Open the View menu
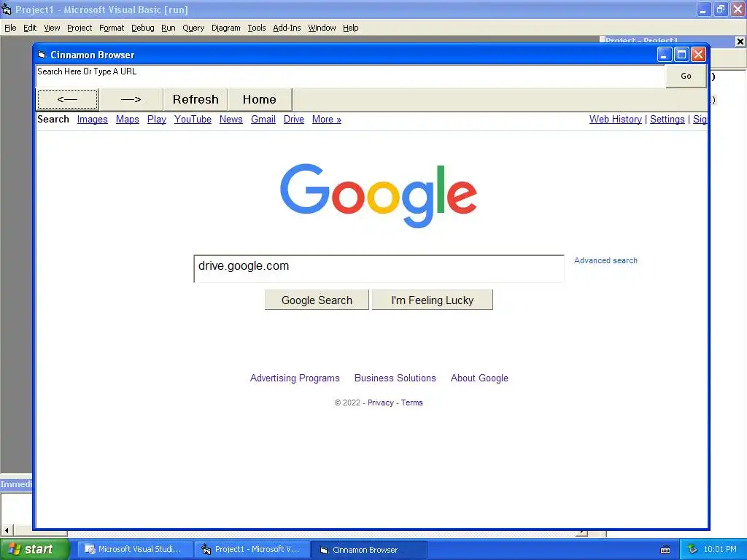Viewport: 747px width, 560px height. pyautogui.click(x=52, y=28)
